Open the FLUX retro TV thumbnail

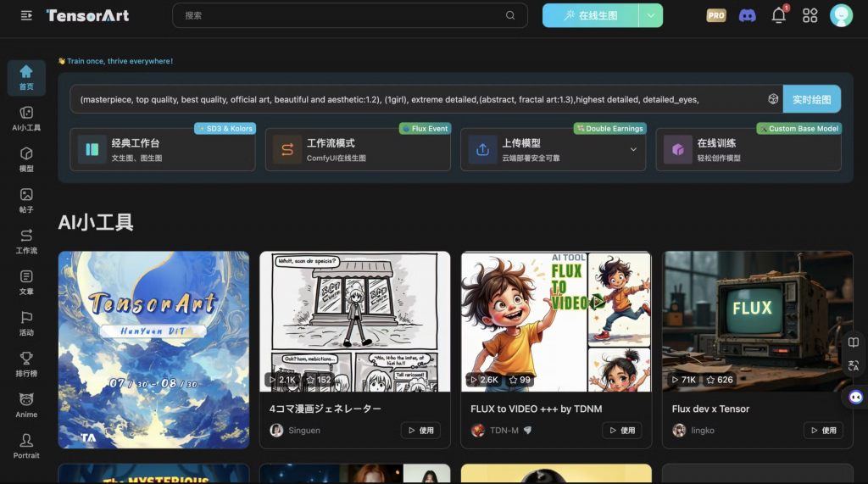pyautogui.click(x=757, y=322)
